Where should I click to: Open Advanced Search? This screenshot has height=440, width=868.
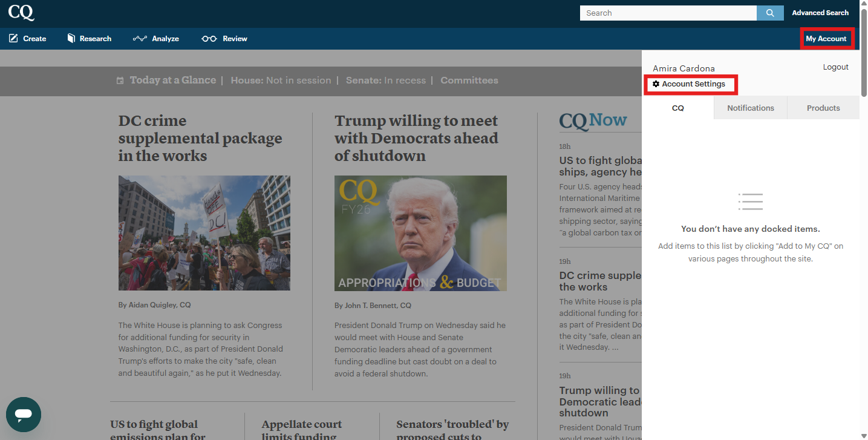click(820, 13)
